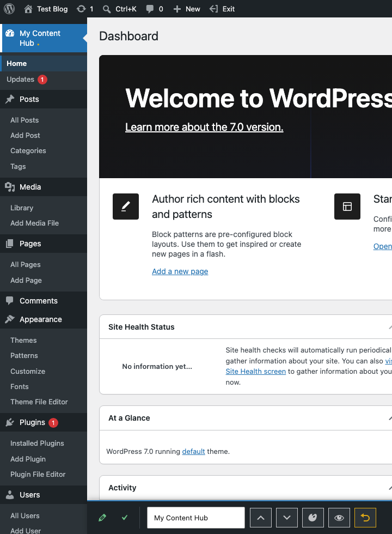The height and width of the screenshot is (534, 392).
Task: Open post Categories
Action: click(28, 150)
